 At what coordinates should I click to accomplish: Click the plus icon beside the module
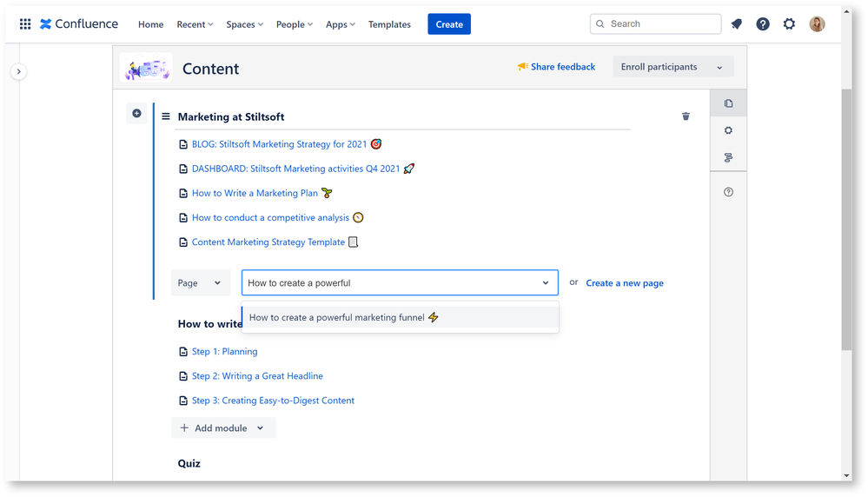pos(136,114)
